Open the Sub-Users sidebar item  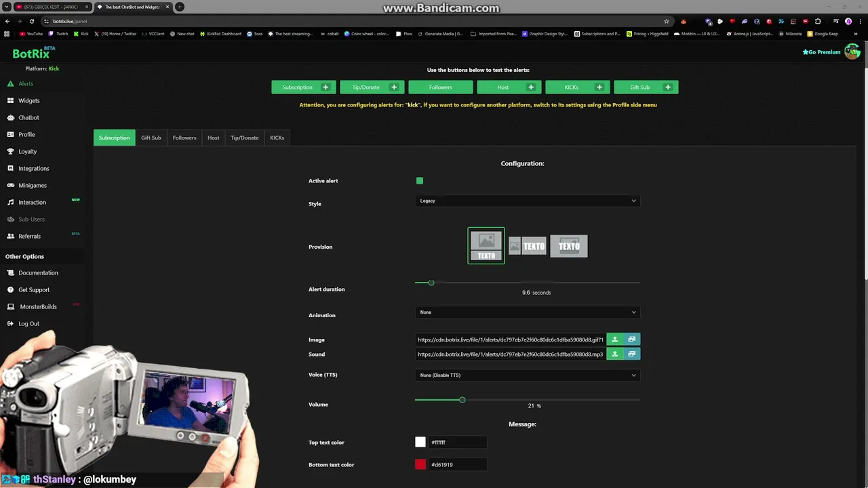pyautogui.click(x=31, y=219)
